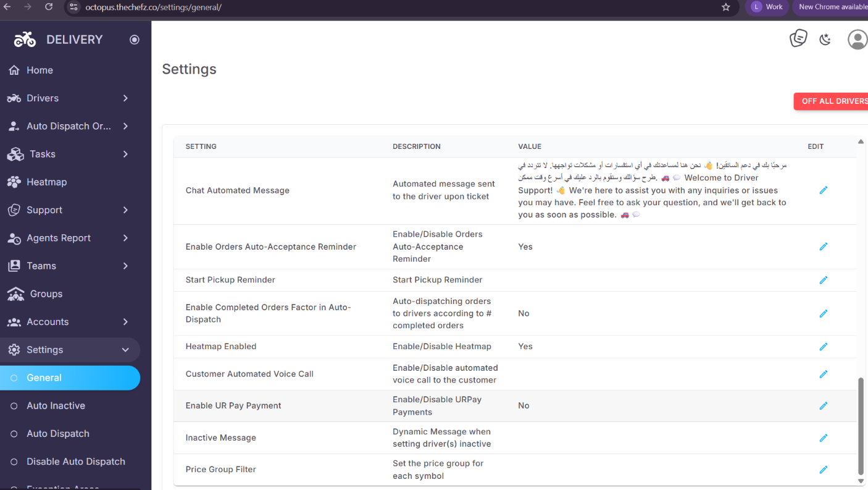Click the SETTING column header
The height and width of the screenshot is (490, 868).
coord(201,146)
